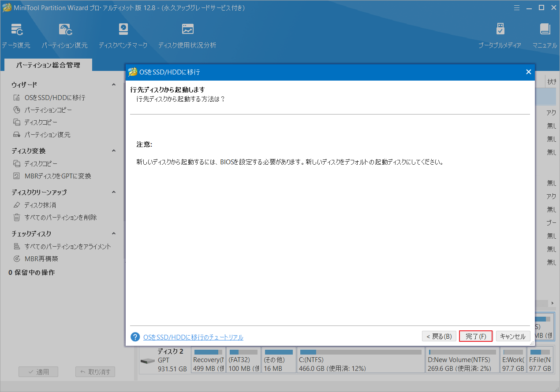Open MBR再構築 under チェックディスク

click(41, 259)
